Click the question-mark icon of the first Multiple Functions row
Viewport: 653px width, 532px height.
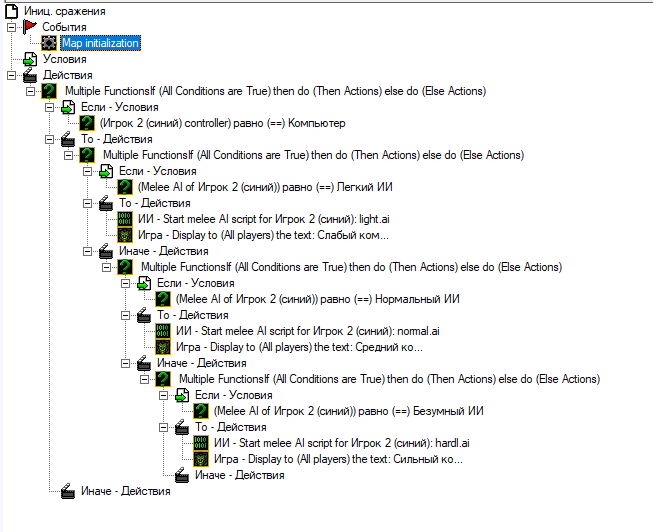(49, 91)
